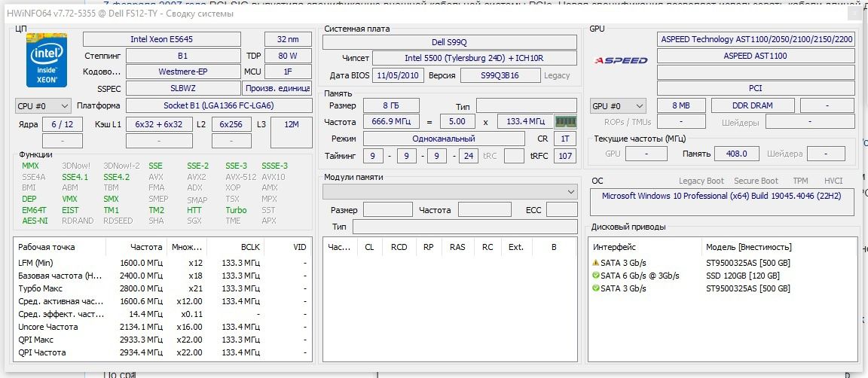Viewport: 868px width, 378px height.
Task: Click the CL column header in memory table
Action: [368, 248]
